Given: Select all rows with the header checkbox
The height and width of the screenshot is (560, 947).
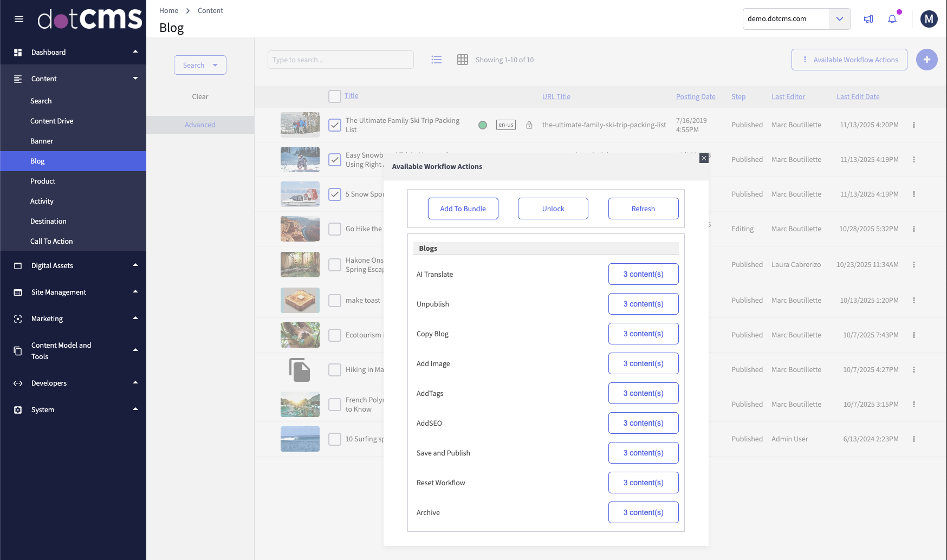Looking at the screenshot, I should tap(334, 96).
